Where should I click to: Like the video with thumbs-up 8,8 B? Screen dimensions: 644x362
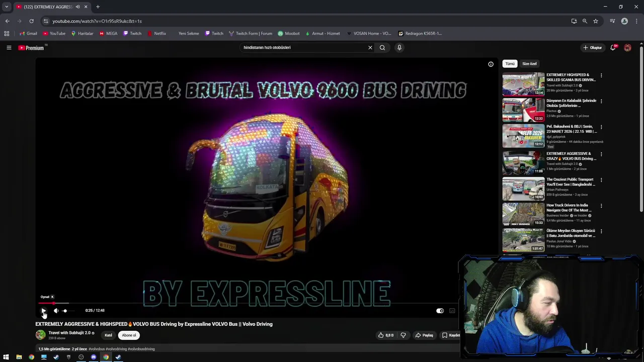[386, 335]
